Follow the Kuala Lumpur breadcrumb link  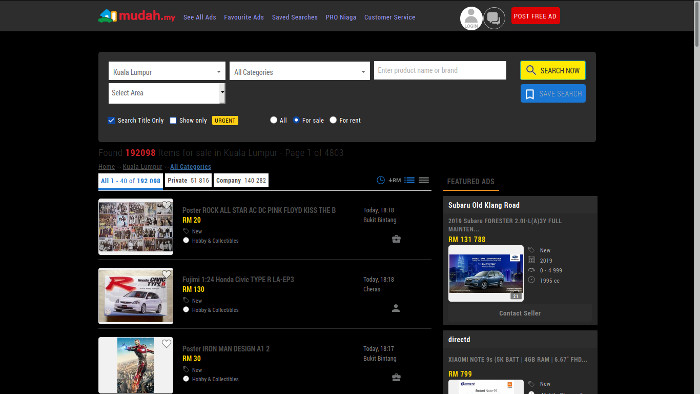click(x=142, y=166)
